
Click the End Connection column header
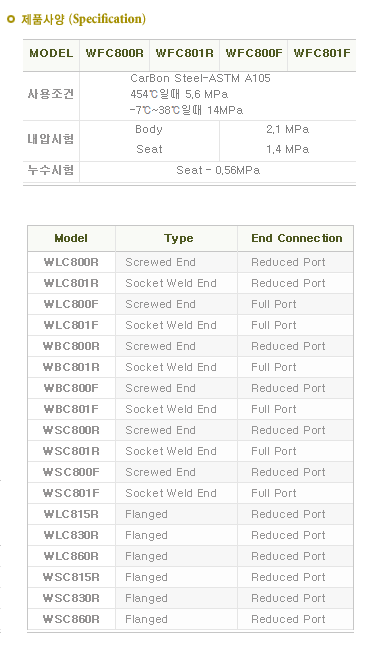[297, 238]
